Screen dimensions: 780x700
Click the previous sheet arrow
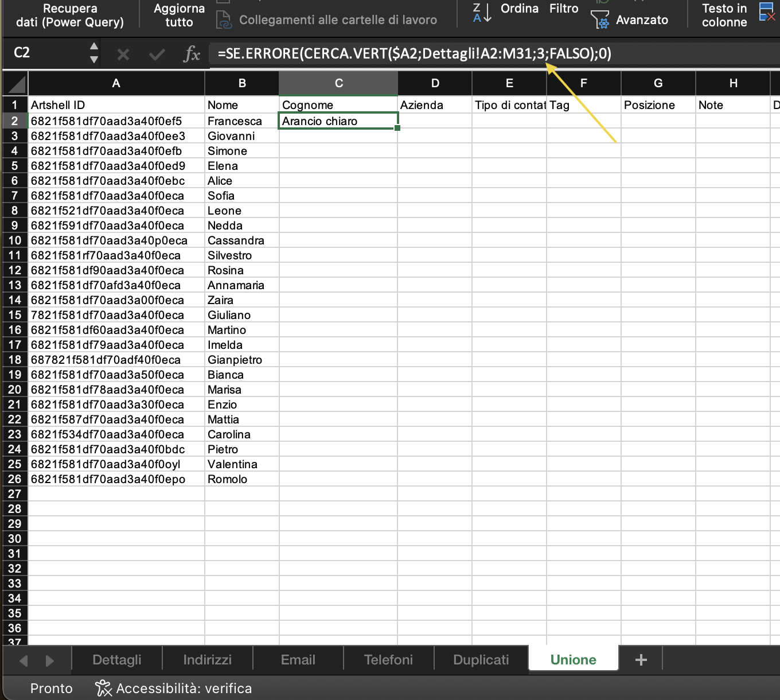(24, 661)
